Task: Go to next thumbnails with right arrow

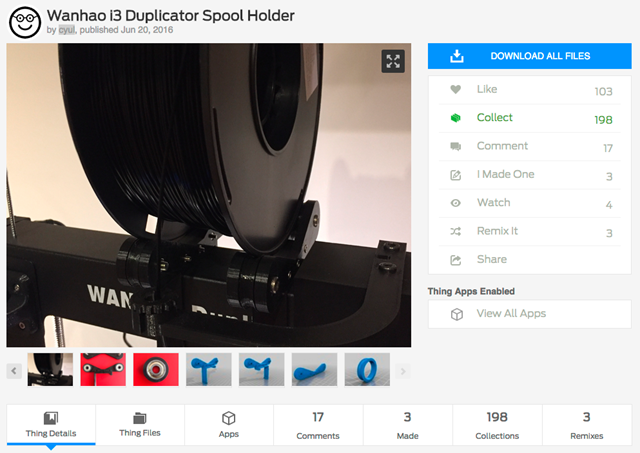Action: 403,371
